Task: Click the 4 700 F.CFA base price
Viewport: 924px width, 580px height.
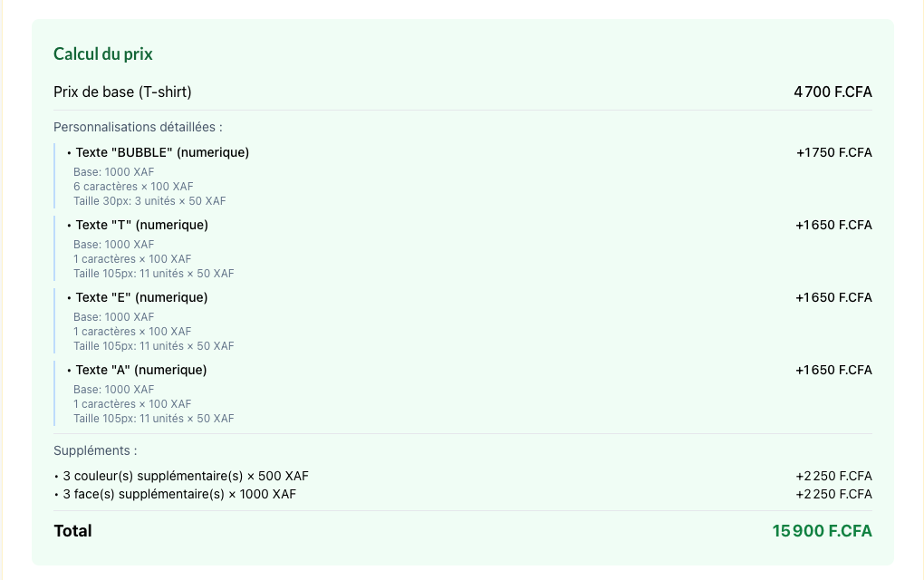Action: point(833,92)
